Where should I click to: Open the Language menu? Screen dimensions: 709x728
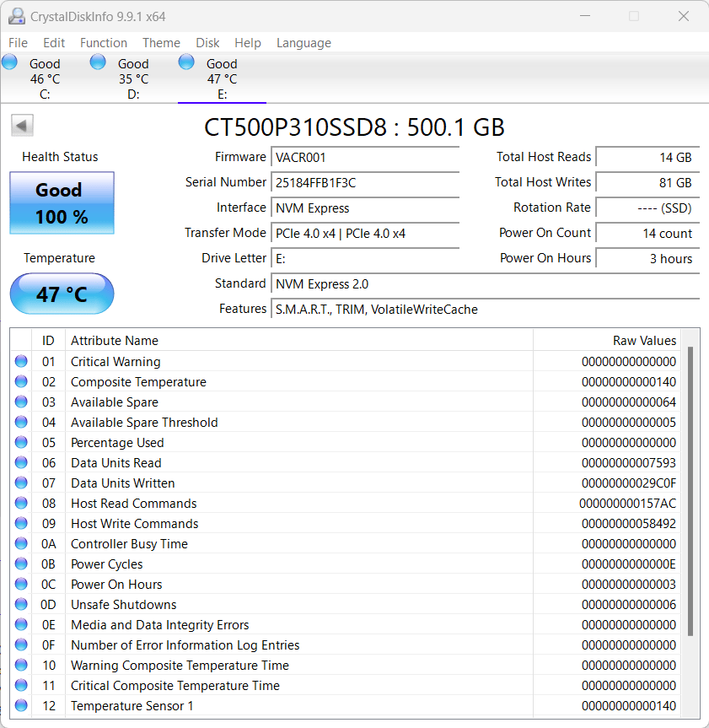(304, 43)
